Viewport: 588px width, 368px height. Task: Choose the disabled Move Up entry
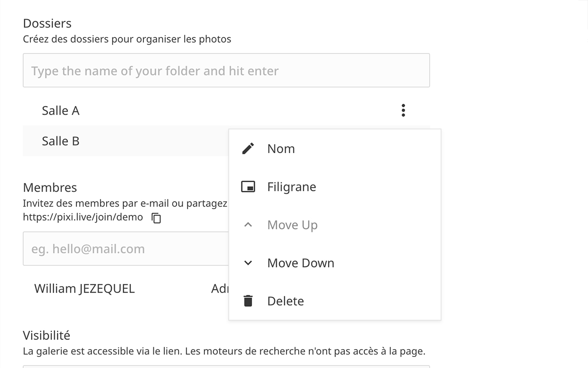(x=335, y=225)
